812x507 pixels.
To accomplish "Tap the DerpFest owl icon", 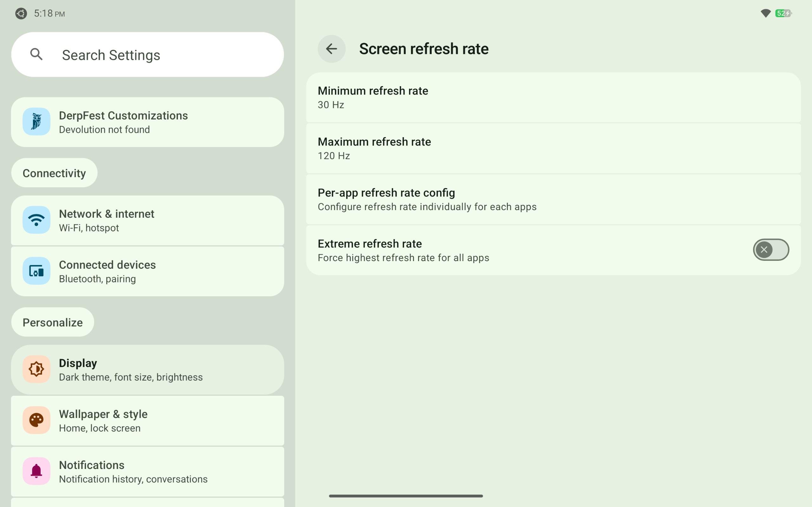I will click(36, 121).
